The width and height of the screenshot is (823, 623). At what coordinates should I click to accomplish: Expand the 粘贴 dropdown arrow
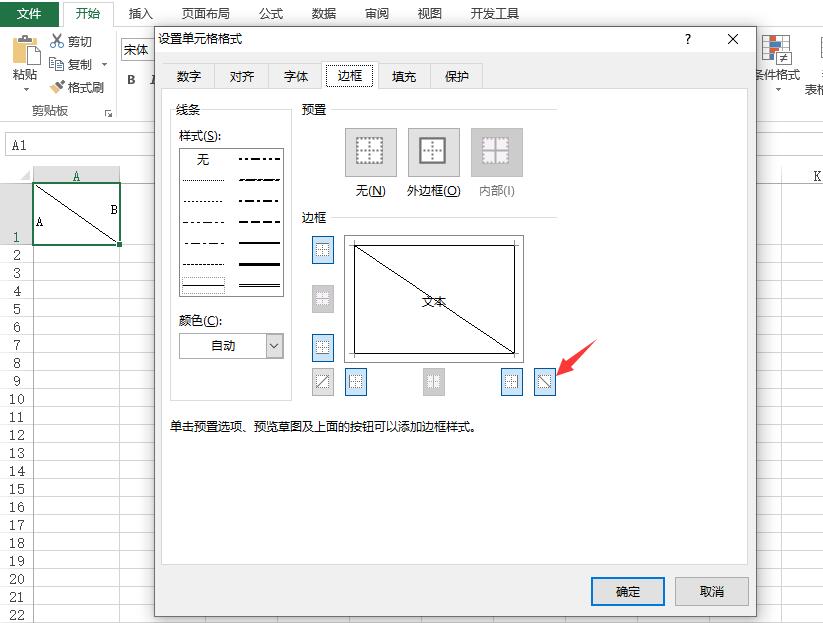[x=26, y=89]
